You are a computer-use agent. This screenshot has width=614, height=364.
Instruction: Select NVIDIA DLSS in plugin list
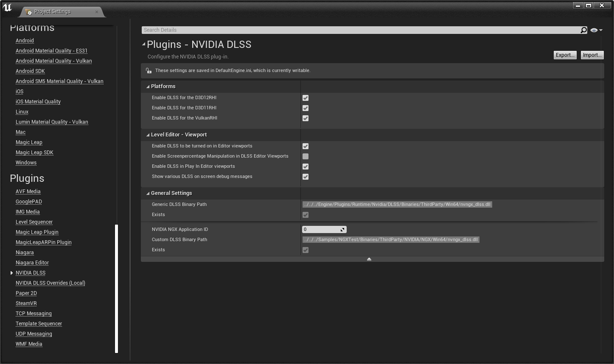[x=31, y=273]
